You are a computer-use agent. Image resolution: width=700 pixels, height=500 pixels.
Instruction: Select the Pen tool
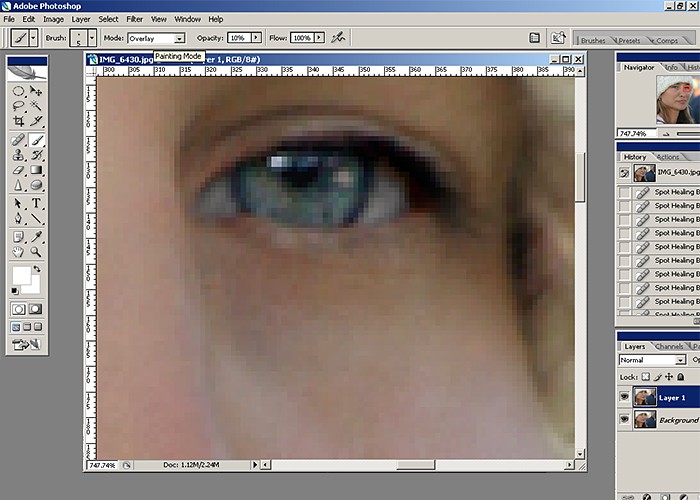pyautogui.click(x=18, y=218)
